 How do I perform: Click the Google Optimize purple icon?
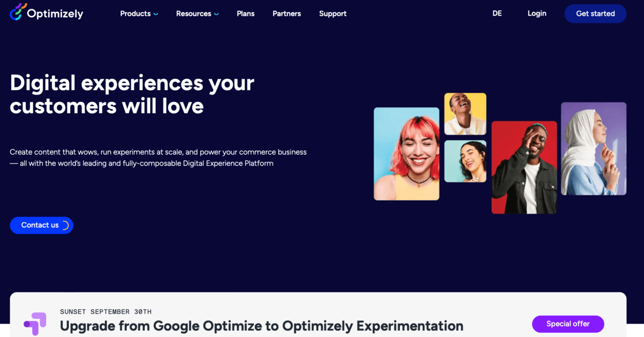pyautogui.click(x=35, y=324)
